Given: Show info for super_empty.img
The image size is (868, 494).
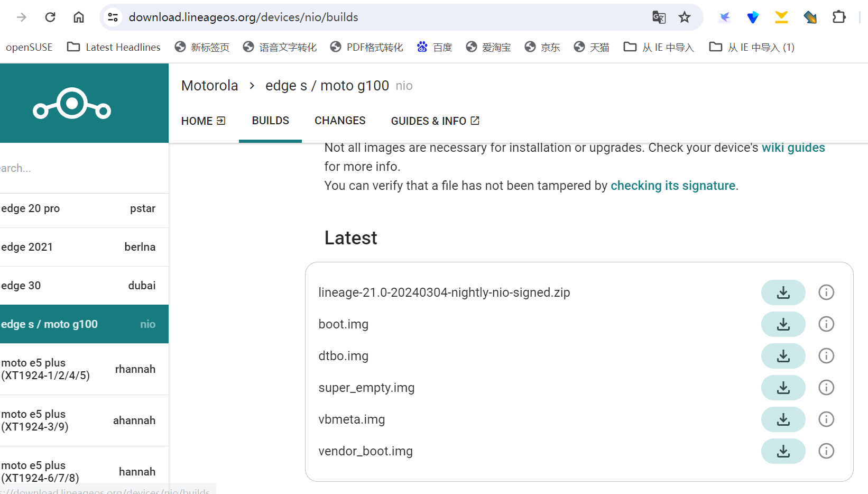Looking at the screenshot, I should click(x=826, y=388).
